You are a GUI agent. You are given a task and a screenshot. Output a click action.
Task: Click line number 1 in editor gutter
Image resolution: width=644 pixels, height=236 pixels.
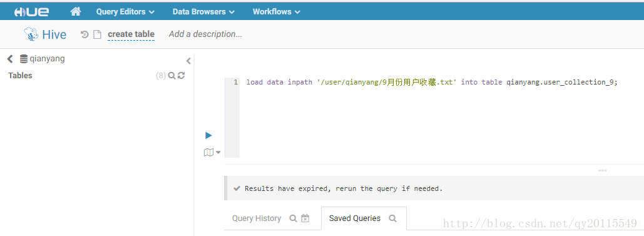235,82
